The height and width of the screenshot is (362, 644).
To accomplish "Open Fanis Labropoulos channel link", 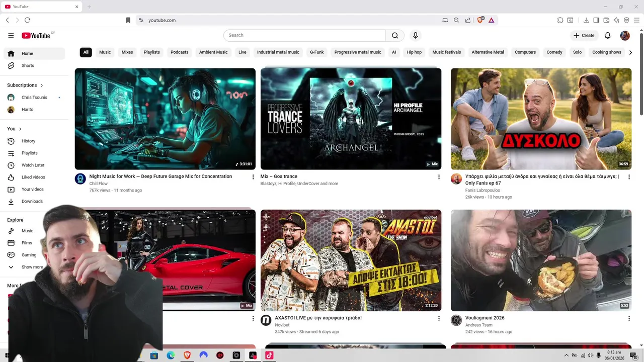I will pyautogui.click(x=482, y=191).
